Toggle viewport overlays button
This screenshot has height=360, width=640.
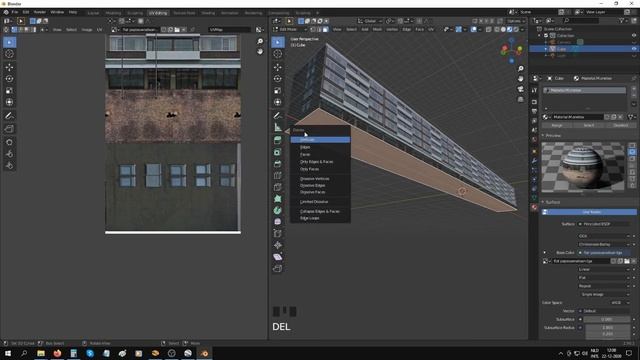(x=473, y=29)
